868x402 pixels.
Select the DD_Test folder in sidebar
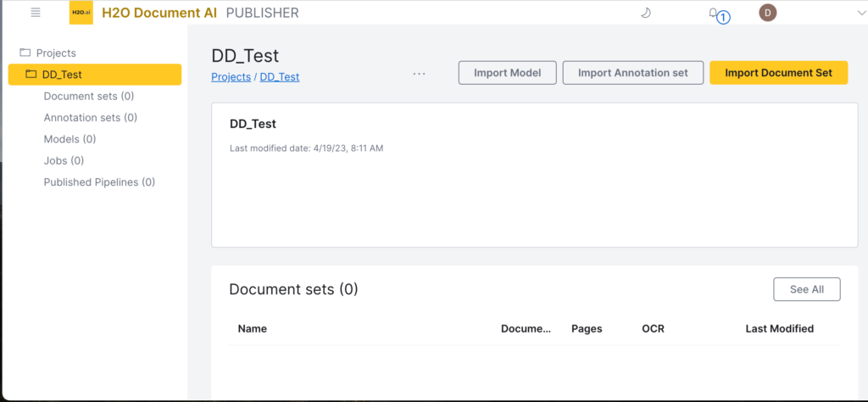(x=95, y=74)
